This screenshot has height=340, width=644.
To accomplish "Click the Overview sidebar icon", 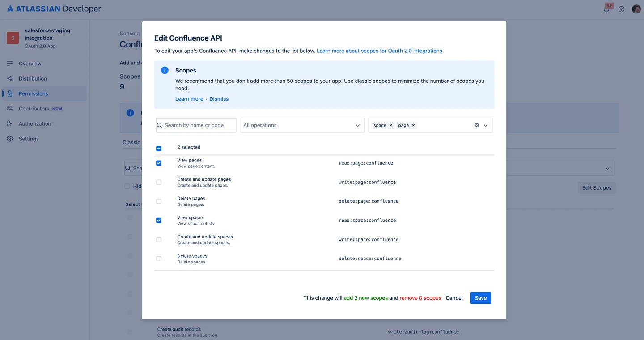I will pyautogui.click(x=10, y=64).
